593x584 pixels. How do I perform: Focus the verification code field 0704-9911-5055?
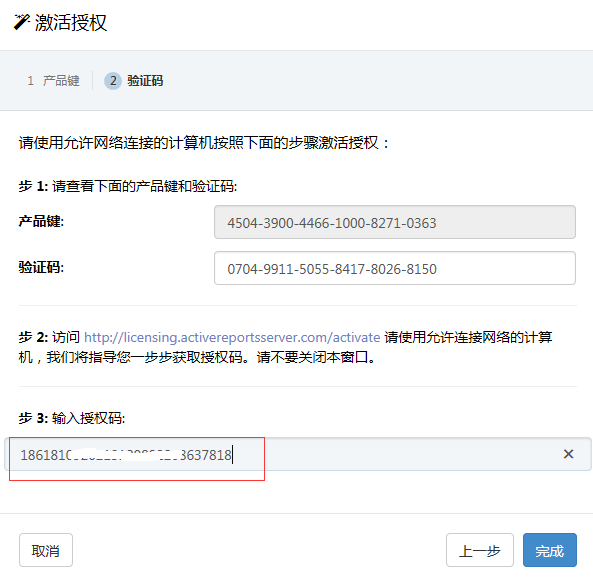click(395, 268)
